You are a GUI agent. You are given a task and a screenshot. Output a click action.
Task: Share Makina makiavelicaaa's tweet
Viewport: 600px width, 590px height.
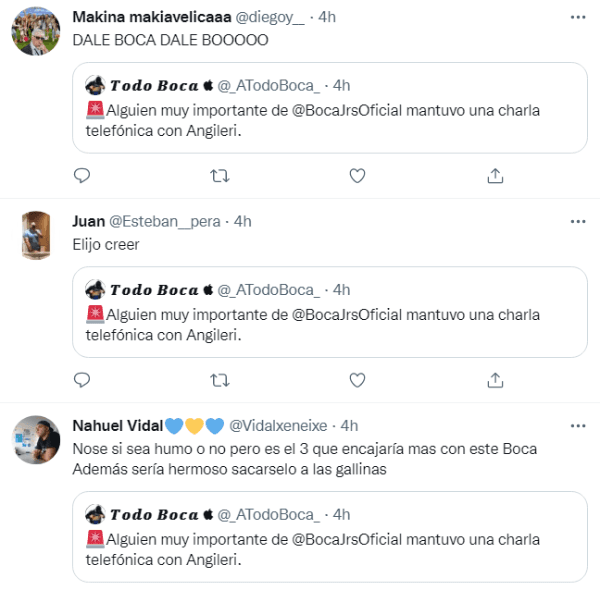tap(494, 176)
